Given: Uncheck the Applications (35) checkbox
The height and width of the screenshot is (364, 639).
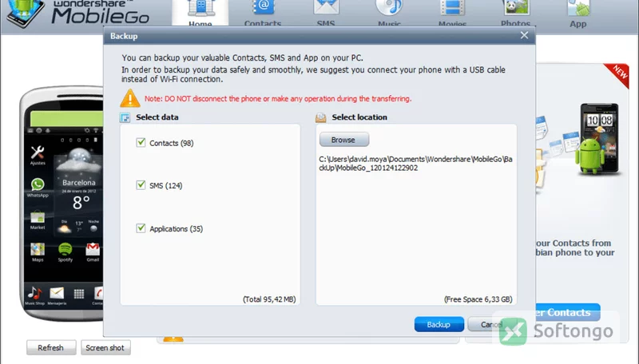Looking at the screenshot, I should click(x=141, y=228).
